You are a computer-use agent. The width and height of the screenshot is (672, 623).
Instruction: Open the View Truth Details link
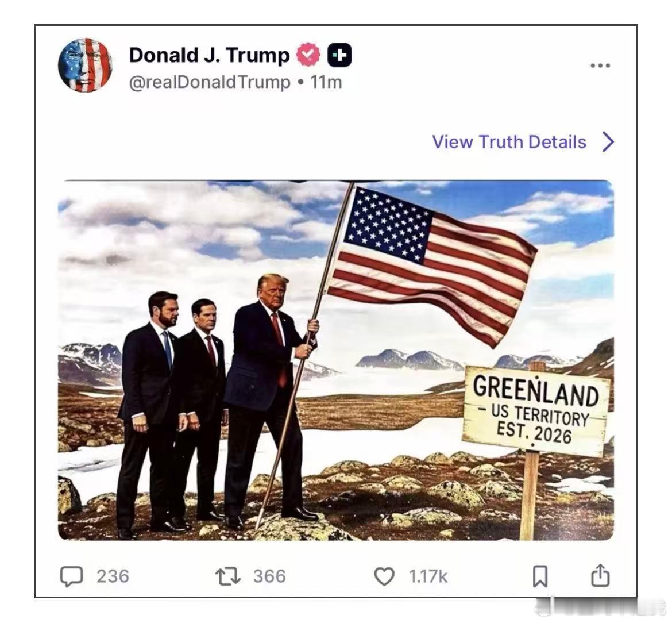click(509, 142)
